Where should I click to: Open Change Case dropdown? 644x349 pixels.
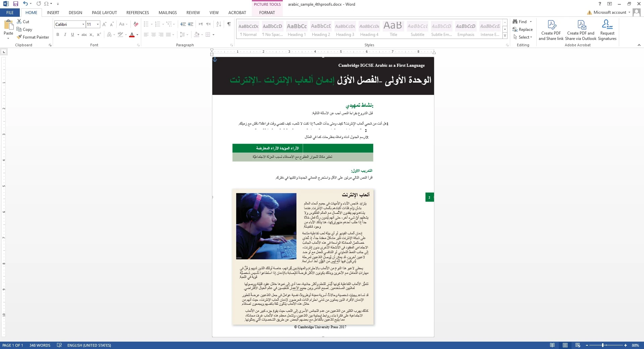(x=123, y=24)
